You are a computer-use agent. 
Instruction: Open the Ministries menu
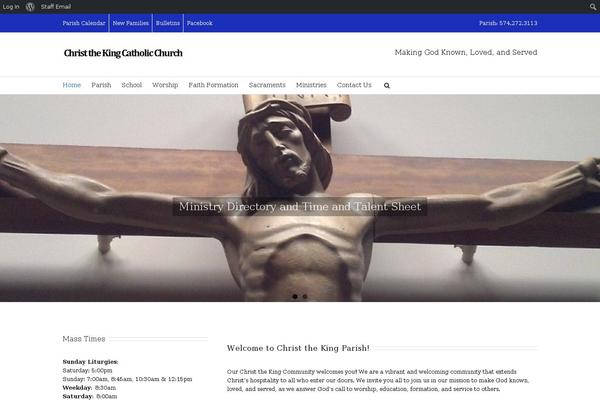coord(311,85)
